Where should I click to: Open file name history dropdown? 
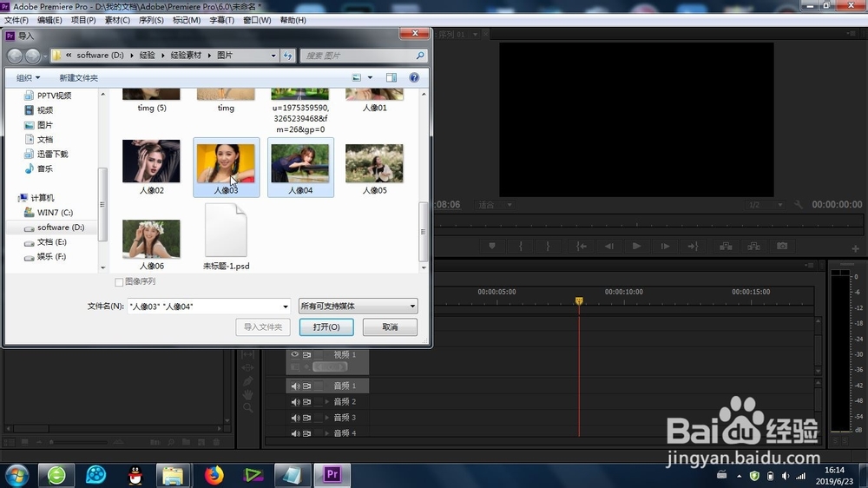[285, 307]
